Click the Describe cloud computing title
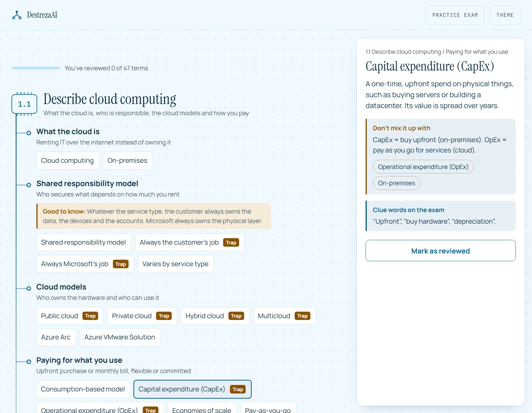Viewport: 532px width, 413px height. (110, 99)
